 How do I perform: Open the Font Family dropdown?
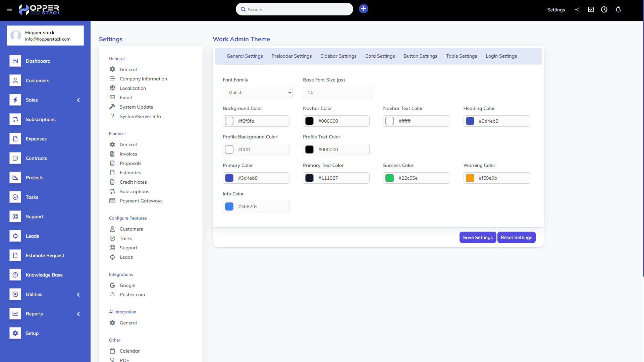tap(258, 93)
